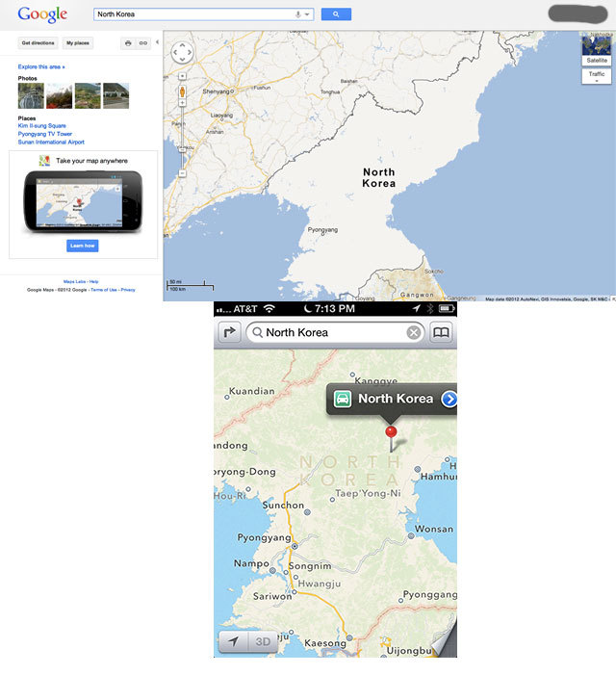
Task: Clear the iPhone Maps search field
Action: pos(414,333)
